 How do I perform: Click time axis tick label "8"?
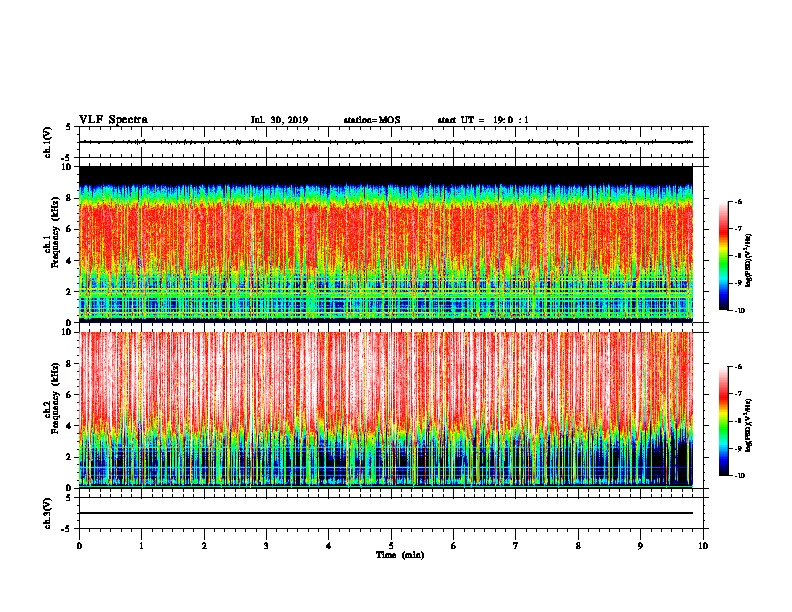[x=578, y=546]
